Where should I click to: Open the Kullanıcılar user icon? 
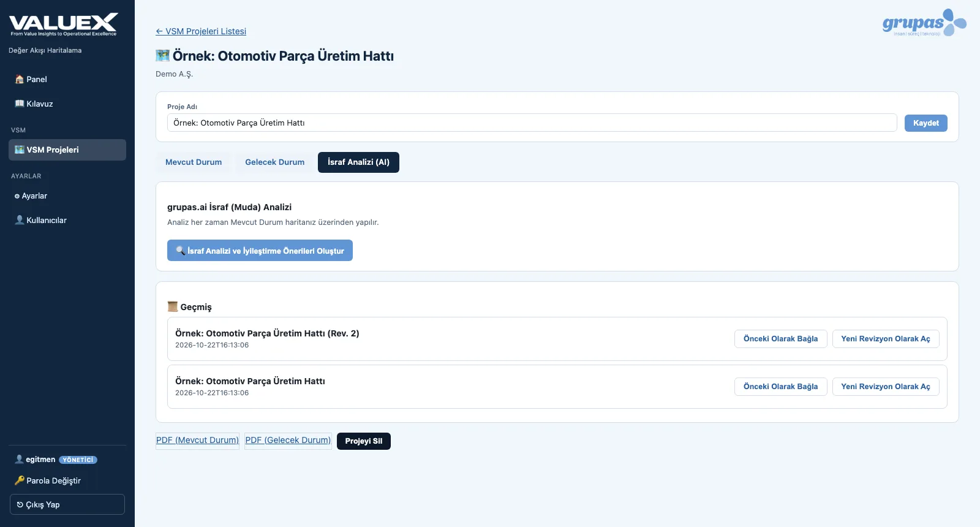[x=19, y=220]
